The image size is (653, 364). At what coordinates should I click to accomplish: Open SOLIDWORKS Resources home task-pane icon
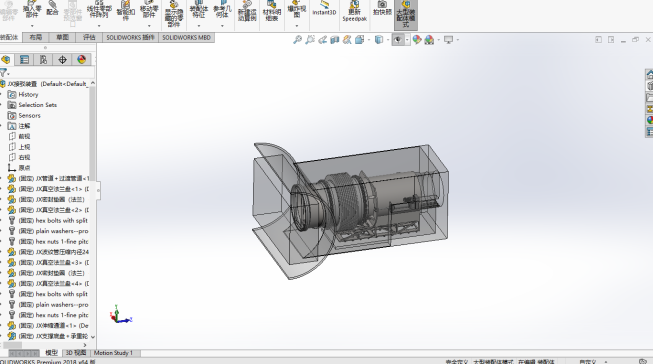click(649, 75)
